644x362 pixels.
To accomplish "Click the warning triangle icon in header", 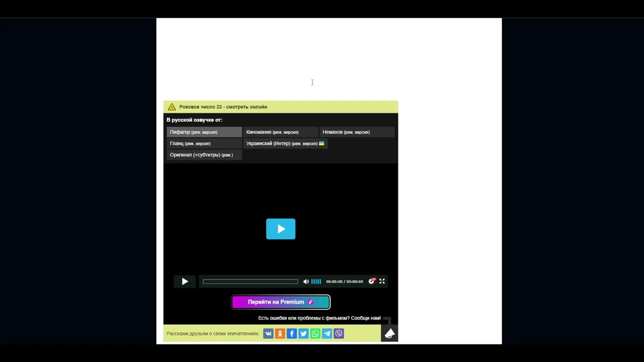I will (172, 107).
